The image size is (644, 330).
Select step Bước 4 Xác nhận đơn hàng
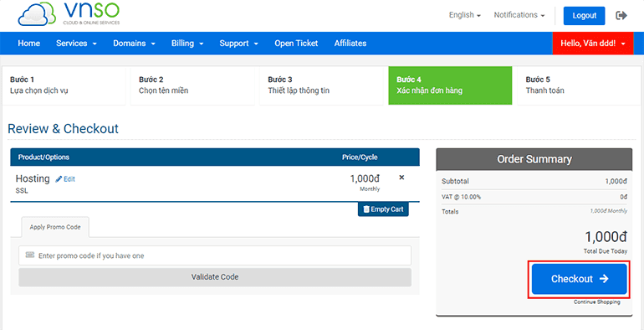point(450,85)
